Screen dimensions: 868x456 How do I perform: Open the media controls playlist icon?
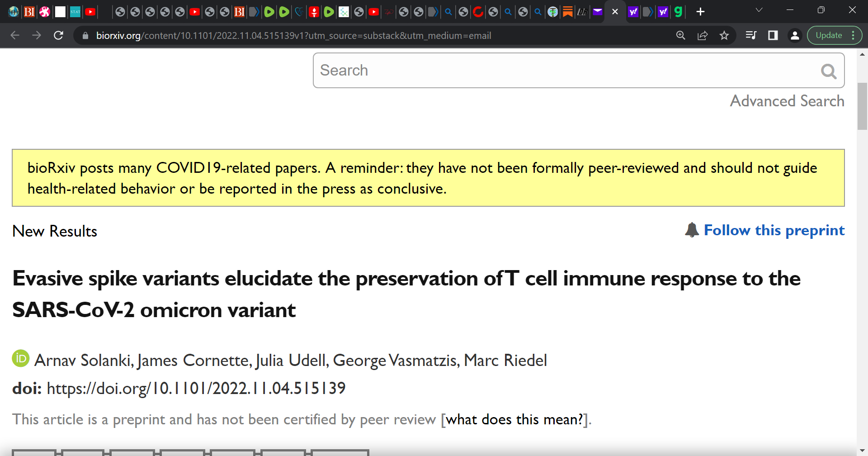(751, 35)
